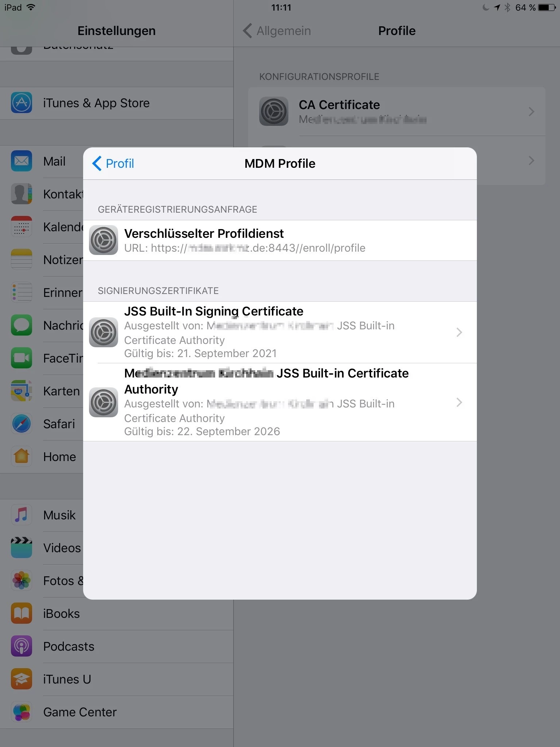Select Podcasts in settings list
Viewport: 560px width, 747px height.
pyautogui.click(x=117, y=646)
